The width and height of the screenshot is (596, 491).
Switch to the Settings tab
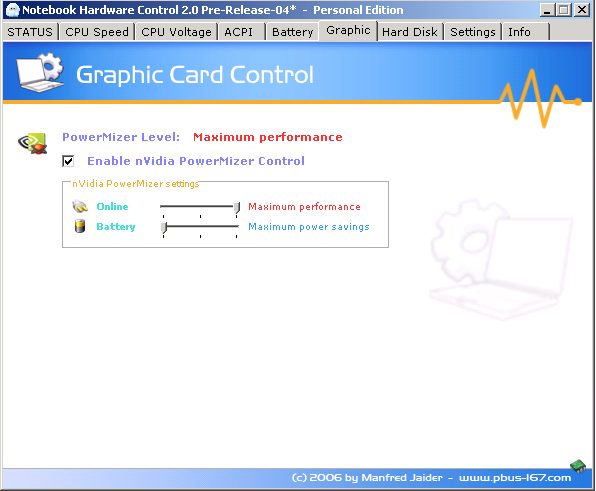473,32
